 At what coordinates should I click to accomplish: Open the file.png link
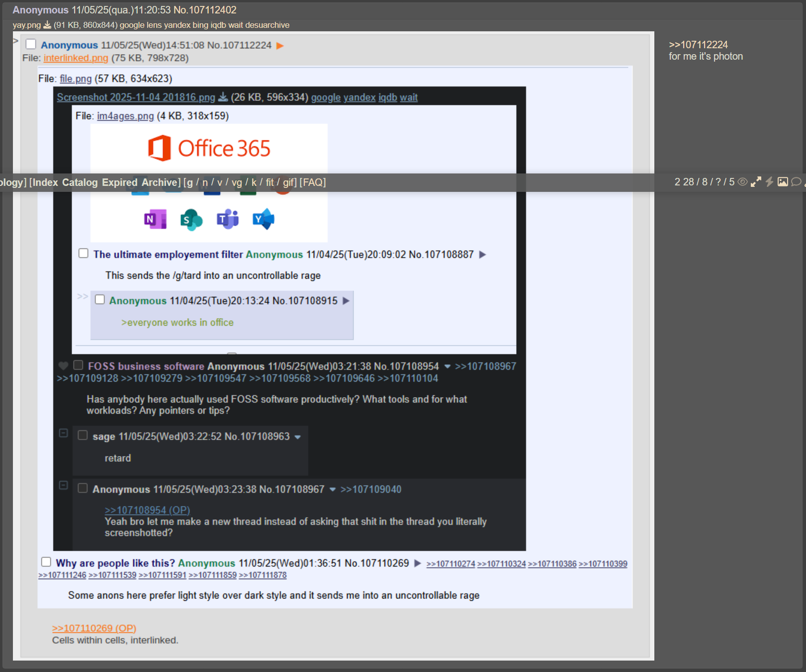pos(76,79)
